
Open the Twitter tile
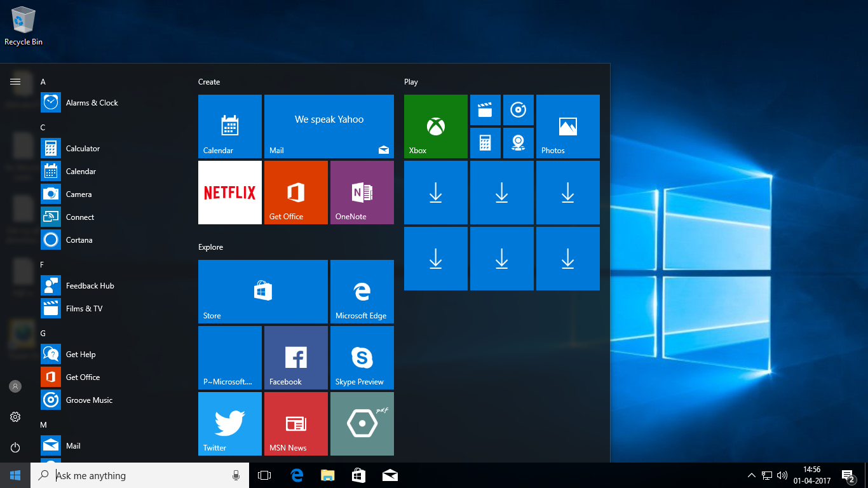click(x=230, y=424)
